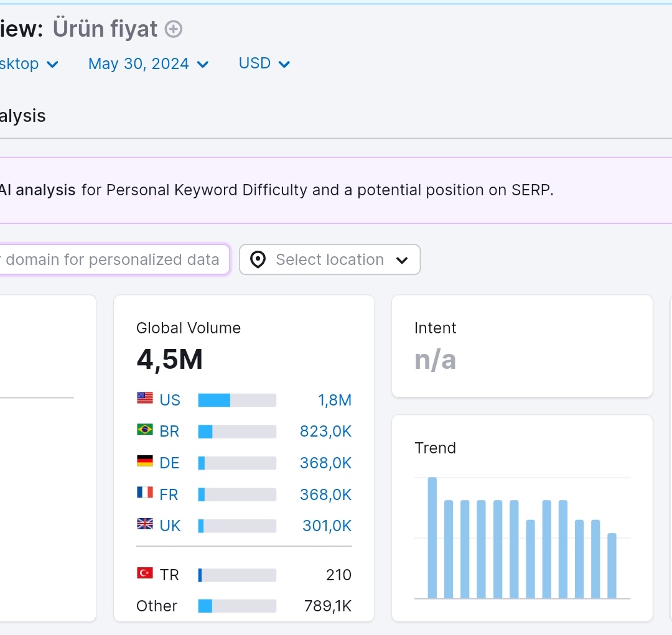The width and height of the screenshot is (672, 635).
Task: Open the US volume link
Action: pos(335,400)
